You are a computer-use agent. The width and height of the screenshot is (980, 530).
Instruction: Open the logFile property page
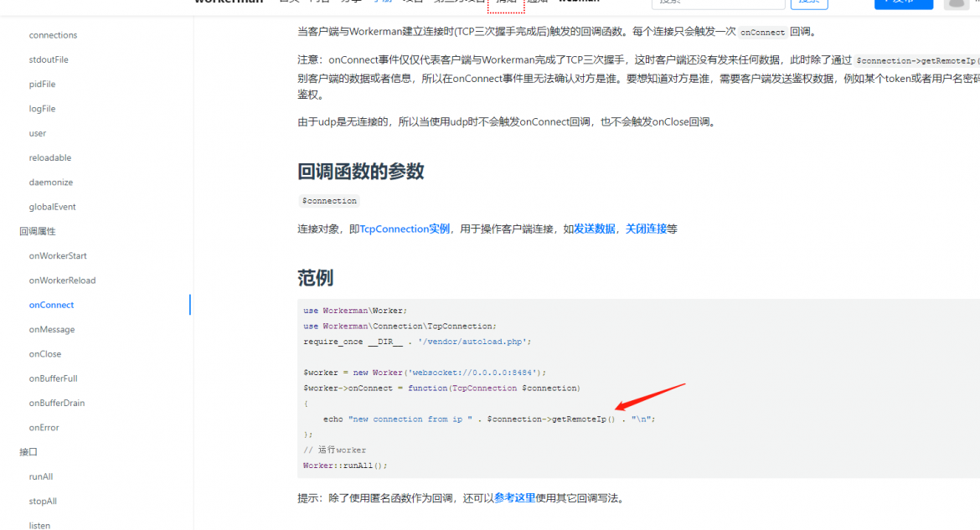pyautogui.click(x=42, y=108)
